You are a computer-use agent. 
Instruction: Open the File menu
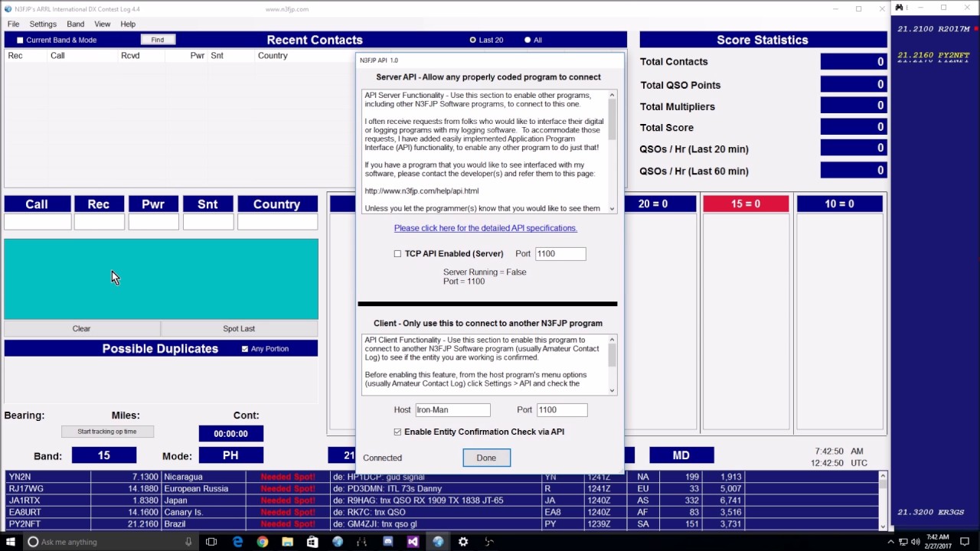tap(13, 24)
